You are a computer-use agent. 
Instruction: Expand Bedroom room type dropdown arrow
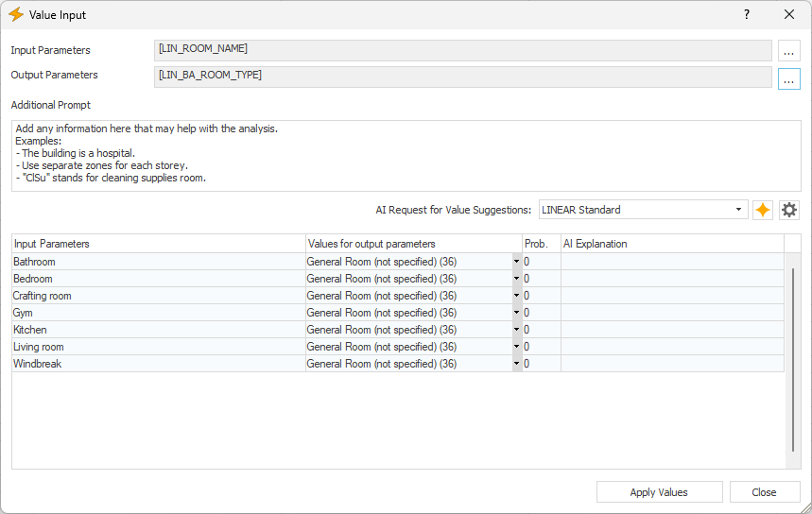click(516, 279)
